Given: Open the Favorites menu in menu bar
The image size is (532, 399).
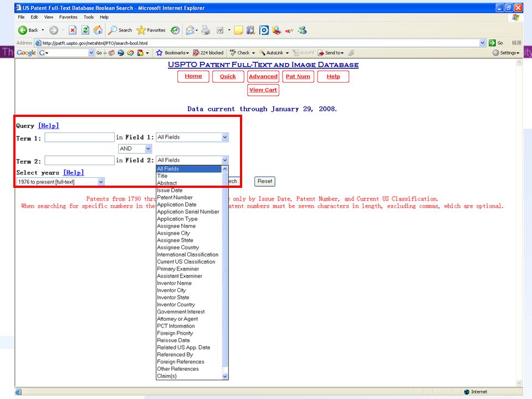Looking at the screenshot, I should (x=68, y=17).
